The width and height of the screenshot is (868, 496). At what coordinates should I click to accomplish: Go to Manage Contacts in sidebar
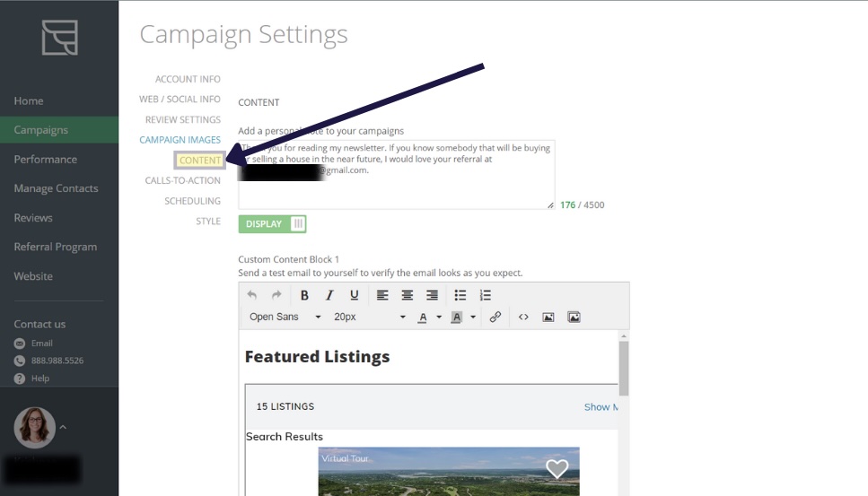[x=56, y=188]
